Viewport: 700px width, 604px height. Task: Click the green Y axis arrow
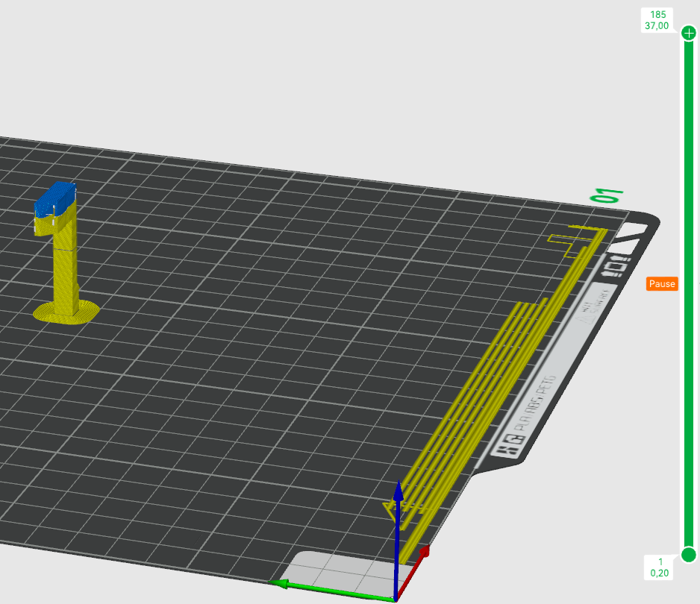coord(333,591)
